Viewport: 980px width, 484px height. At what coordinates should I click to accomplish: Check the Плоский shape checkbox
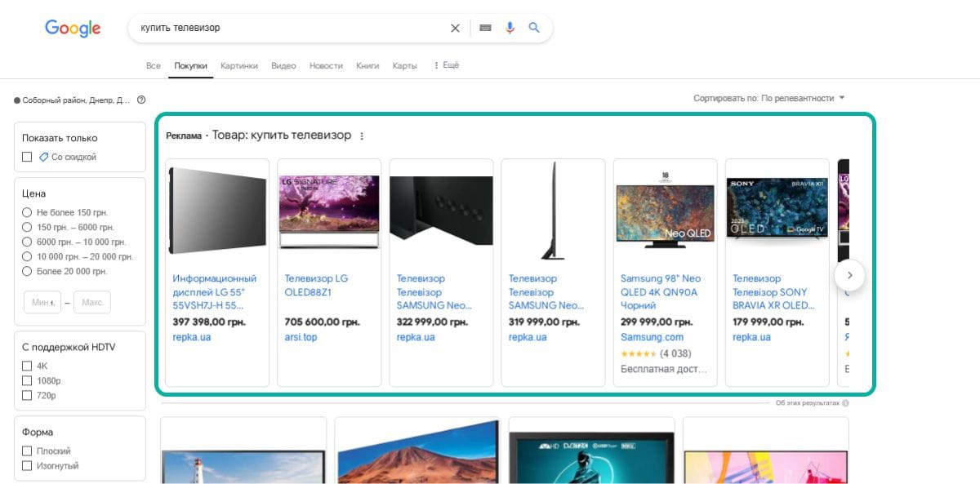tap(27, 451)
